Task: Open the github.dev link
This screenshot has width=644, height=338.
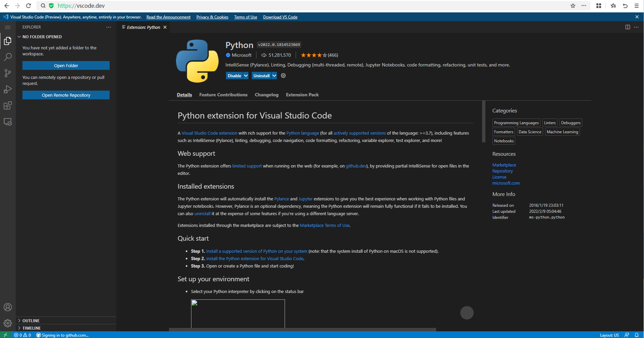Action: 356,166
